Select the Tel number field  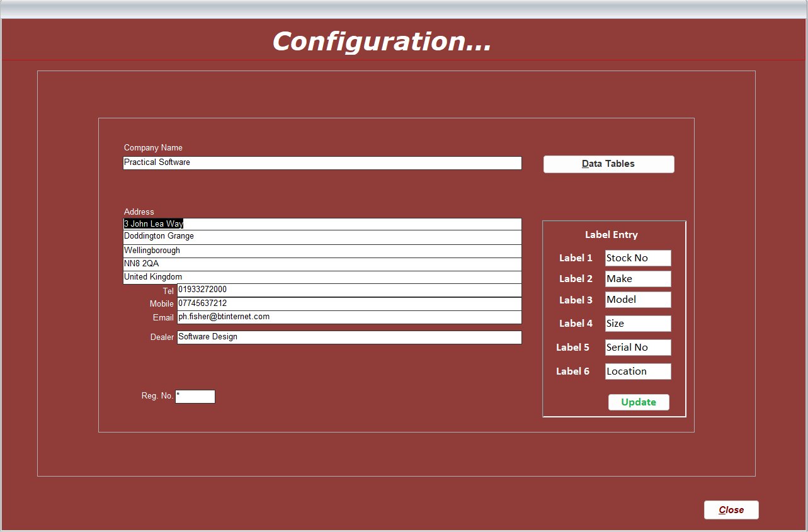tap(349, 290)
